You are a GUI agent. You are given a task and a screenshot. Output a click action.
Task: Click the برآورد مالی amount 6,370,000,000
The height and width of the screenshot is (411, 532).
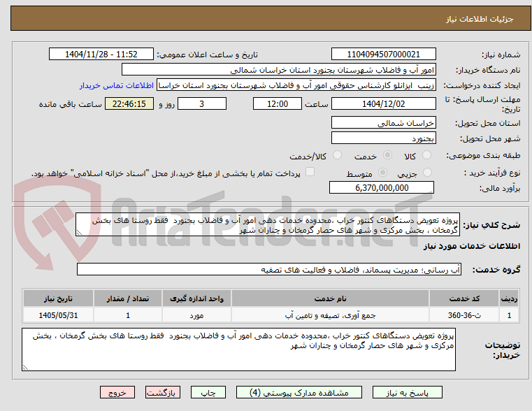point(382,187)
